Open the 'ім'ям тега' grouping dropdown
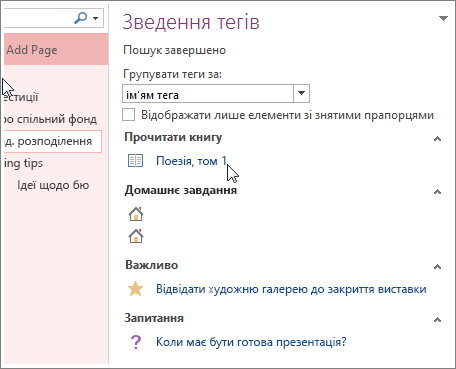 pyautogui.click(x=301, y=93)
